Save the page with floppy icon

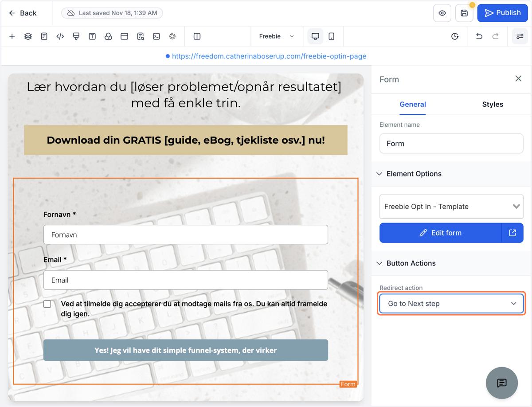pyautogui.click(x=464, y=13)
